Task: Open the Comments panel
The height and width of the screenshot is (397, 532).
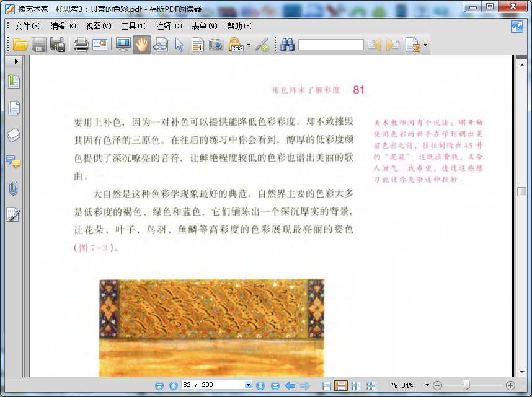Action: pos(14,162)
